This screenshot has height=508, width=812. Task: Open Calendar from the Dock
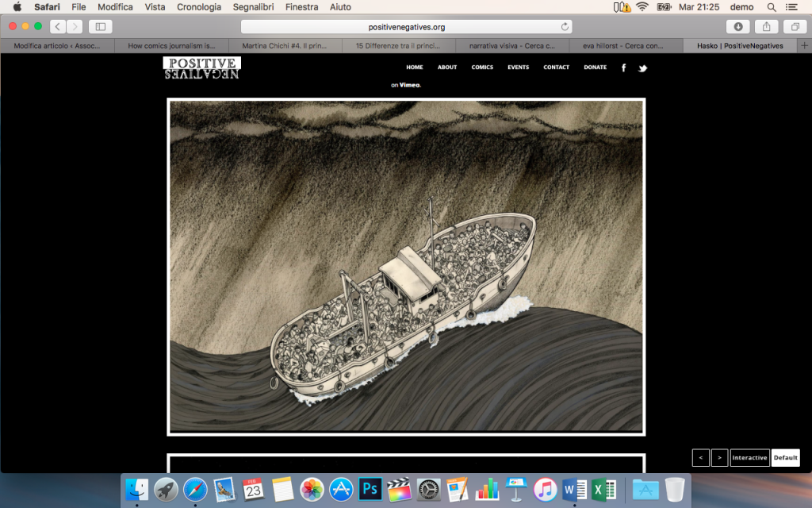[x=253, y=489]
